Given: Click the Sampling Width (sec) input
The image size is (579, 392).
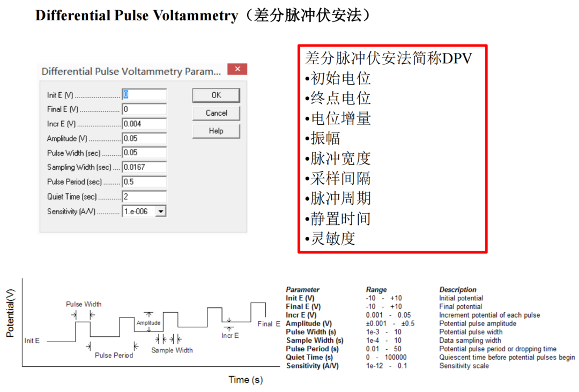Looking at the screenshot, I should coord(144,167).
